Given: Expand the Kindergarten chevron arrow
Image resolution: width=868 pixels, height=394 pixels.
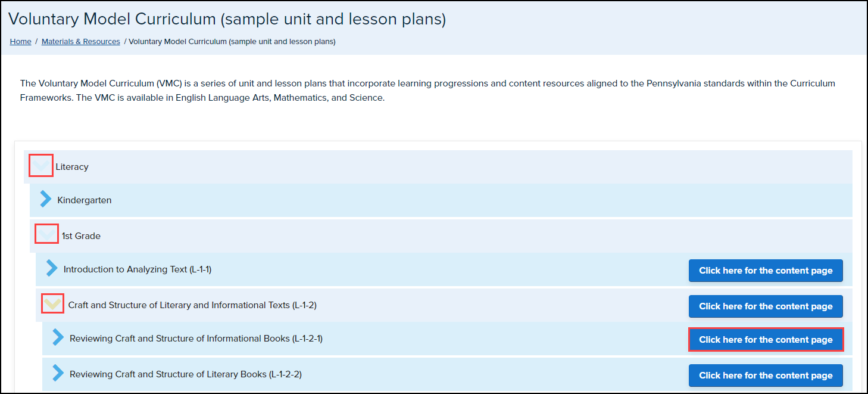Looking at the screenshot, I should 46,200.
